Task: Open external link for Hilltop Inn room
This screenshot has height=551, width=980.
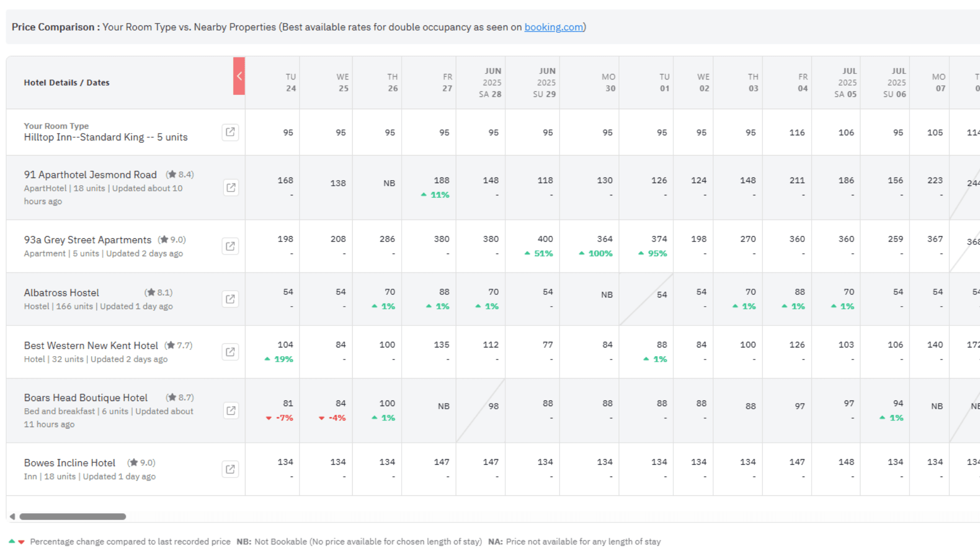Action: (x=230, y=132)
